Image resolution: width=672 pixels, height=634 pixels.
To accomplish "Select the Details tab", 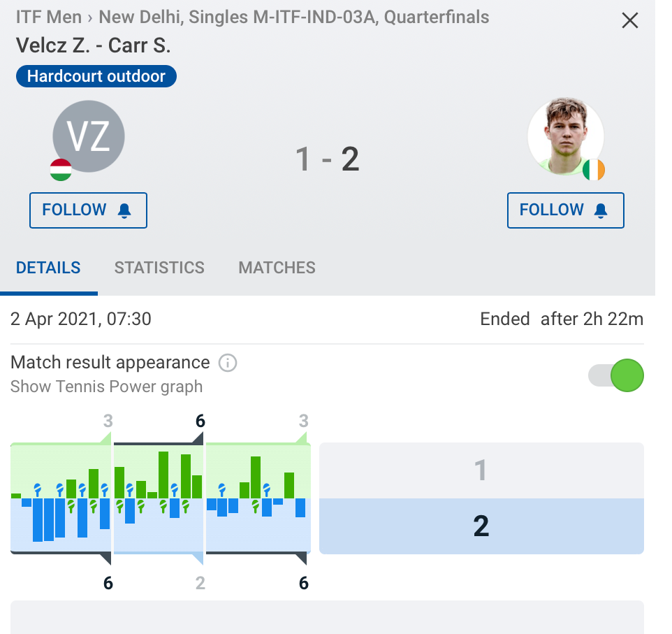I will 48,268.
